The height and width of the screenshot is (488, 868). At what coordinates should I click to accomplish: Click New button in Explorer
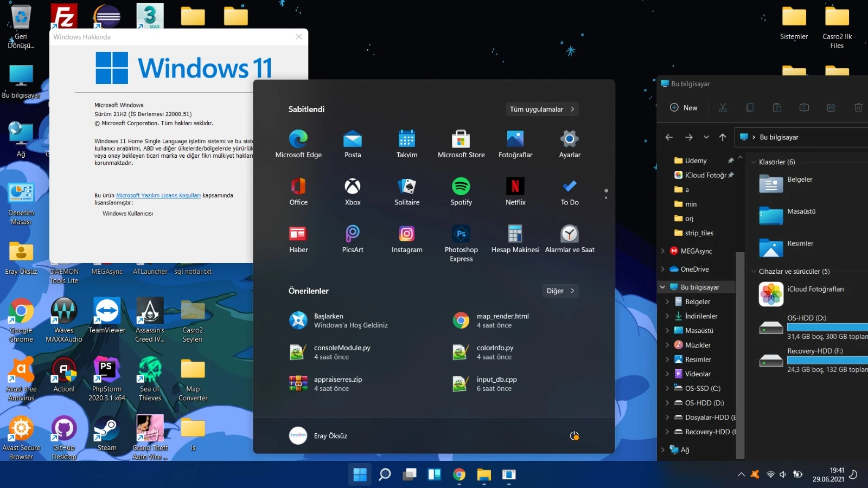684,108
